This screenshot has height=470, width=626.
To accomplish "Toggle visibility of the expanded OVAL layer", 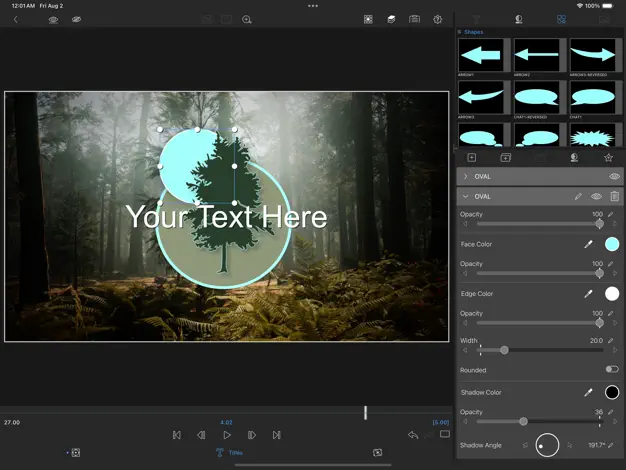I will click(x=596, y=197).
